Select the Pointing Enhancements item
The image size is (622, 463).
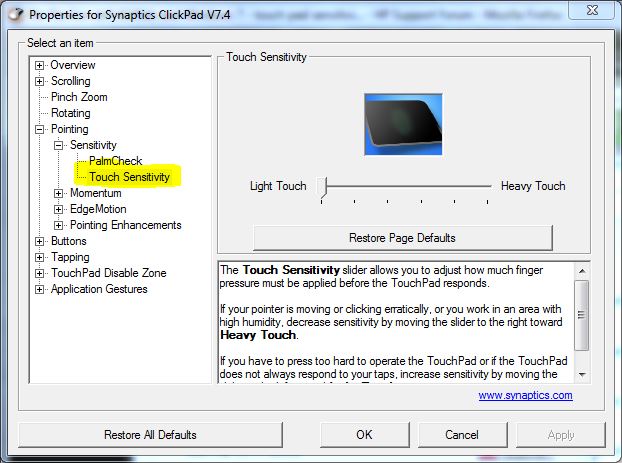[x=125, y=225]
